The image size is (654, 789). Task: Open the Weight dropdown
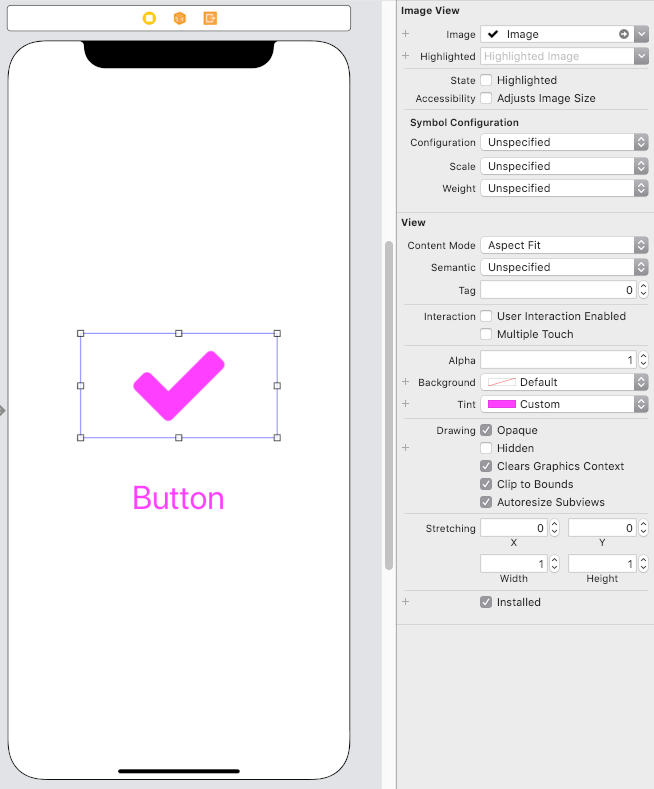click(x=564, y=188)
